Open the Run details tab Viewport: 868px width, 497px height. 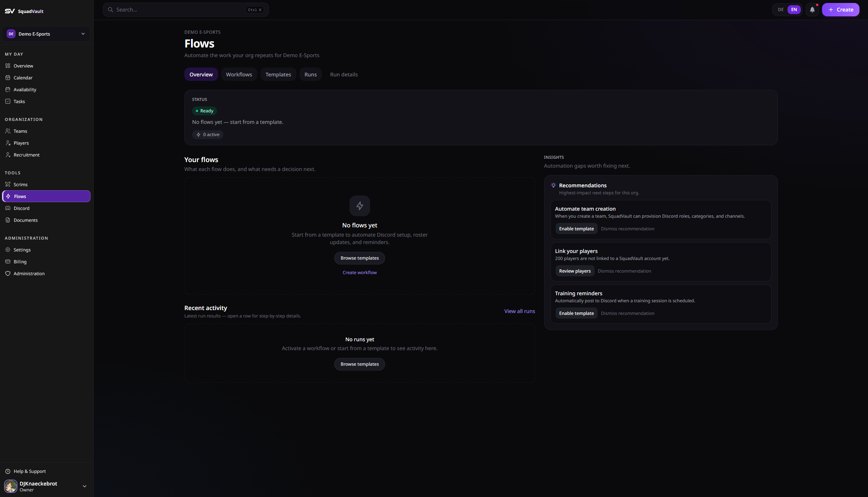pyautogui.click(x=344, y=75)
